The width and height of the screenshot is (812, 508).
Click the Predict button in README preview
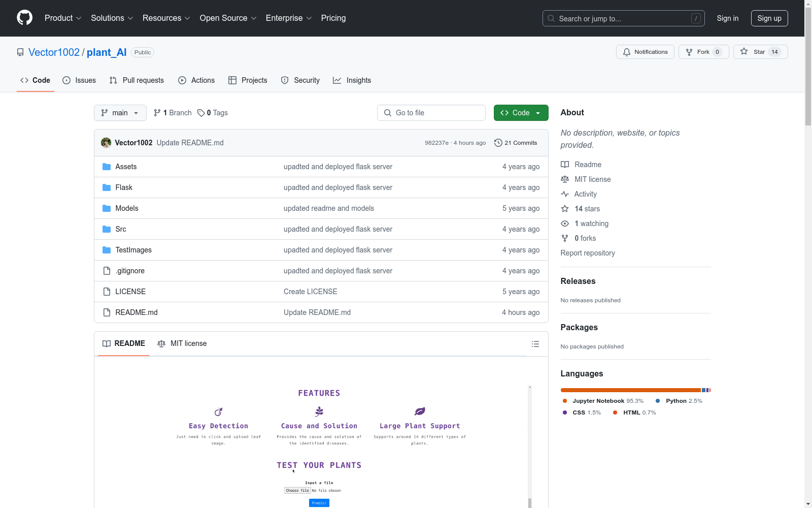(x=319, y=503)
